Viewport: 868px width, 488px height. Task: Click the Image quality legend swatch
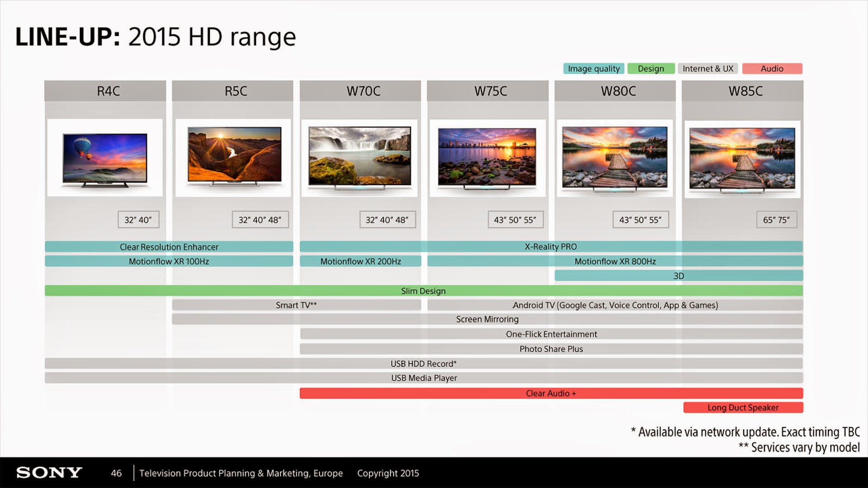pyautogui.click(x=594, y=69)
